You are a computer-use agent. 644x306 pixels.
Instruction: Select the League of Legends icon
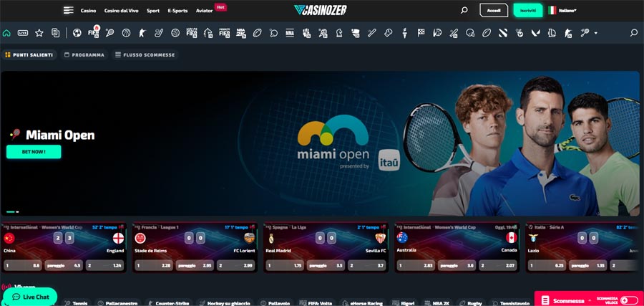(x=552, y=33)
